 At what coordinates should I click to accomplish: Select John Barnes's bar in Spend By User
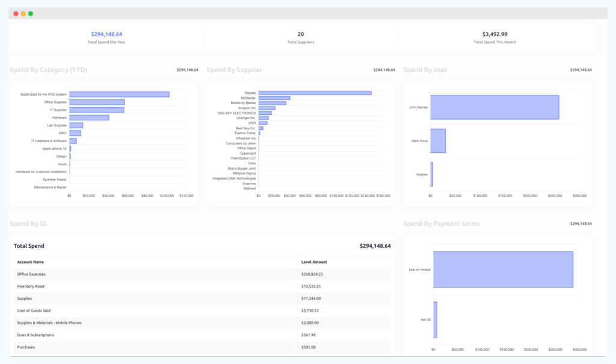[494, 106]
